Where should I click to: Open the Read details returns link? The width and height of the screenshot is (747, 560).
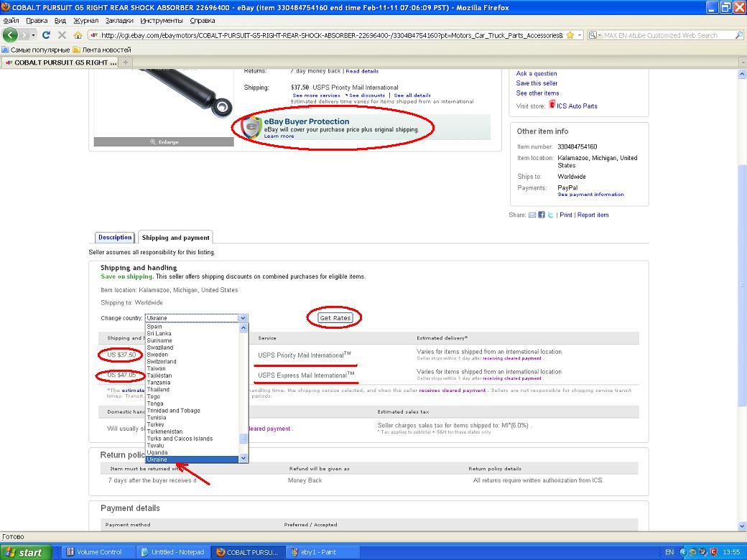point(362,71)
